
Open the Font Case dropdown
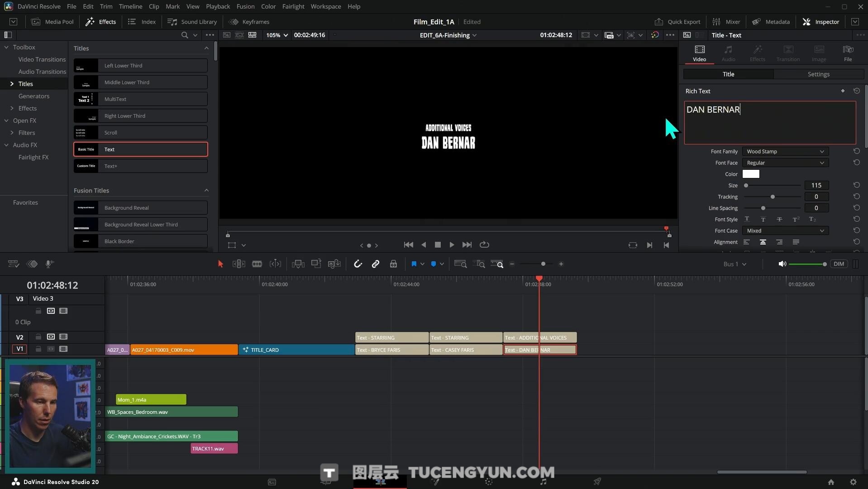click(x=785, y=230)
